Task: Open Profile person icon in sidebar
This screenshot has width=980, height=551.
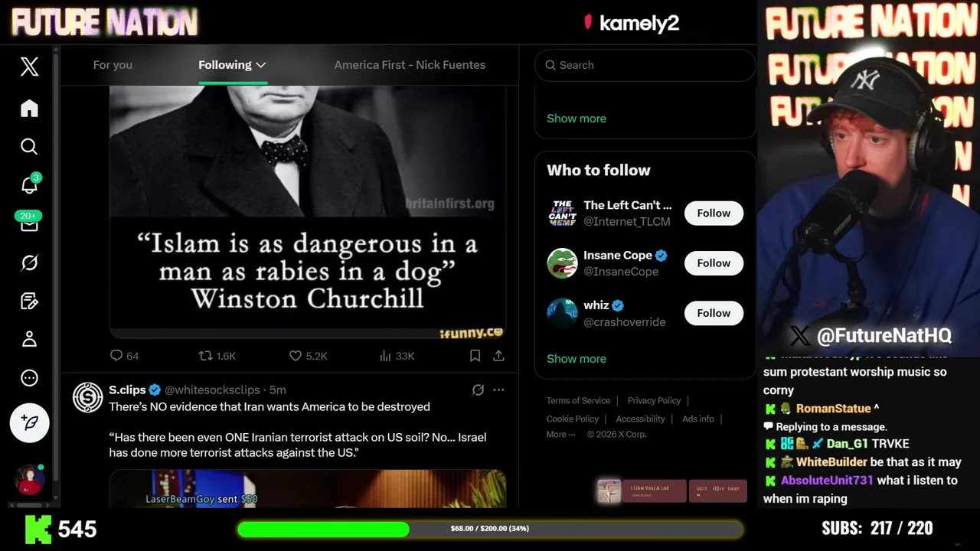Action: (29, 339)
